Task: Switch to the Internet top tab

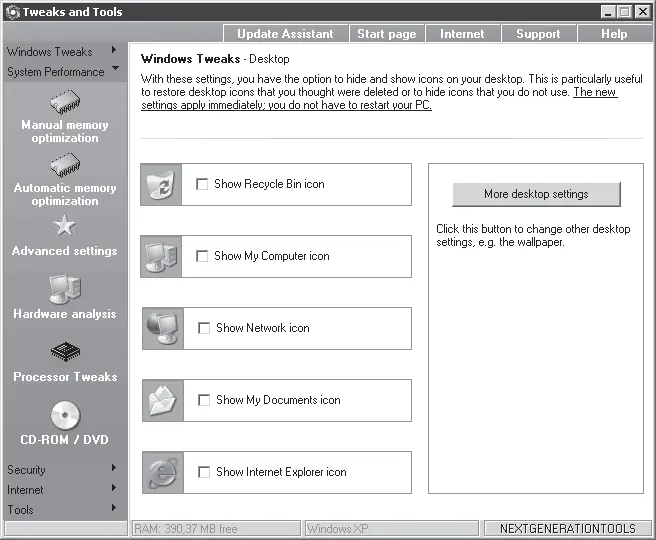Action: click(462, 34)
